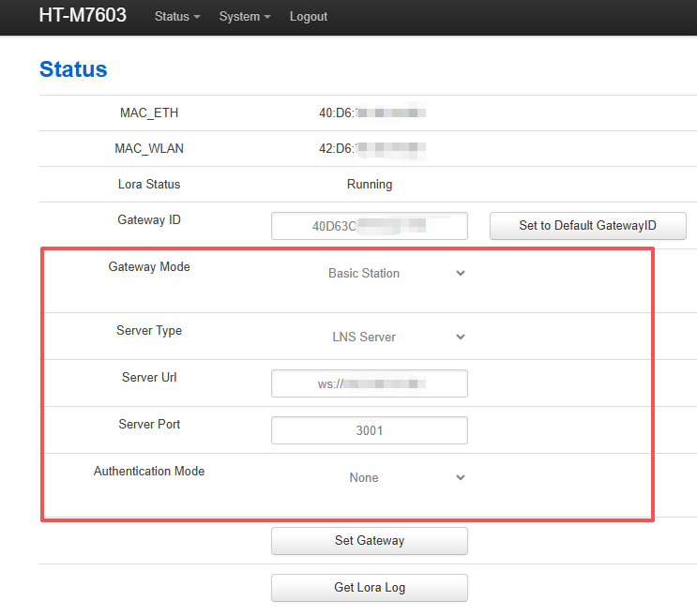Click the Authentication Mode row label
This screenshot has height=616, width=697.
(149, 472)
